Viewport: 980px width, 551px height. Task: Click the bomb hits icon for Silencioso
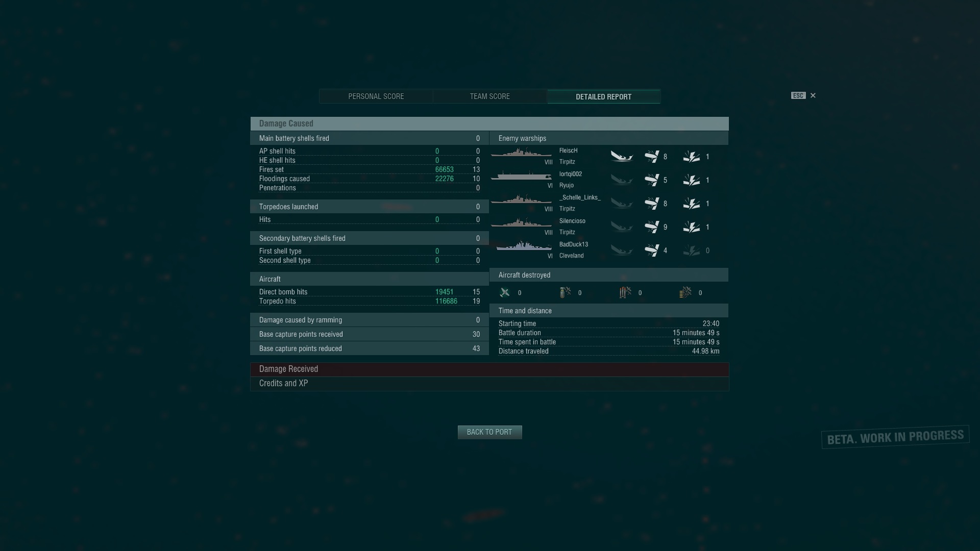click(652, 227)
